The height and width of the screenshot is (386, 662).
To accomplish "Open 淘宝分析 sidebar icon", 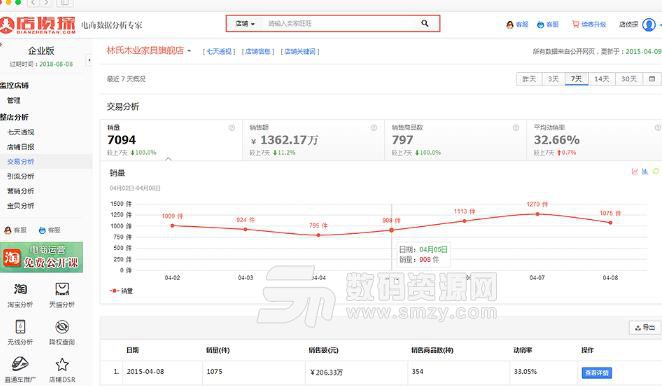I will (x=20, y=289).
